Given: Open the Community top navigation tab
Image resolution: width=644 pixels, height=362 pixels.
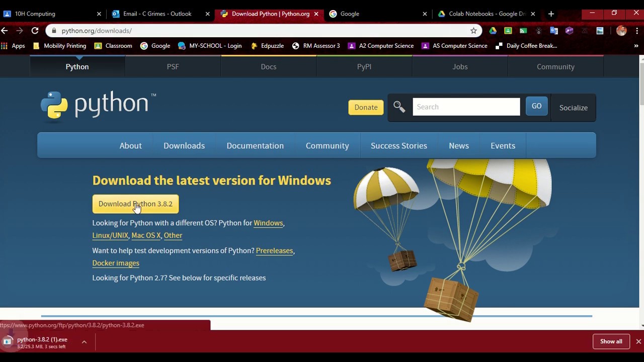Looking at the screenshot, I should tap(555, 66).
